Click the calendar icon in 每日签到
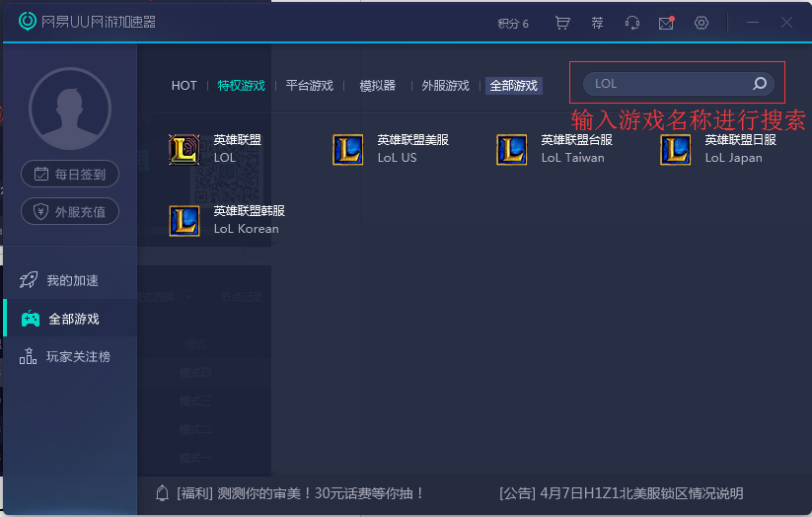This screenshot has height=517, width=812. pos(41,174)
